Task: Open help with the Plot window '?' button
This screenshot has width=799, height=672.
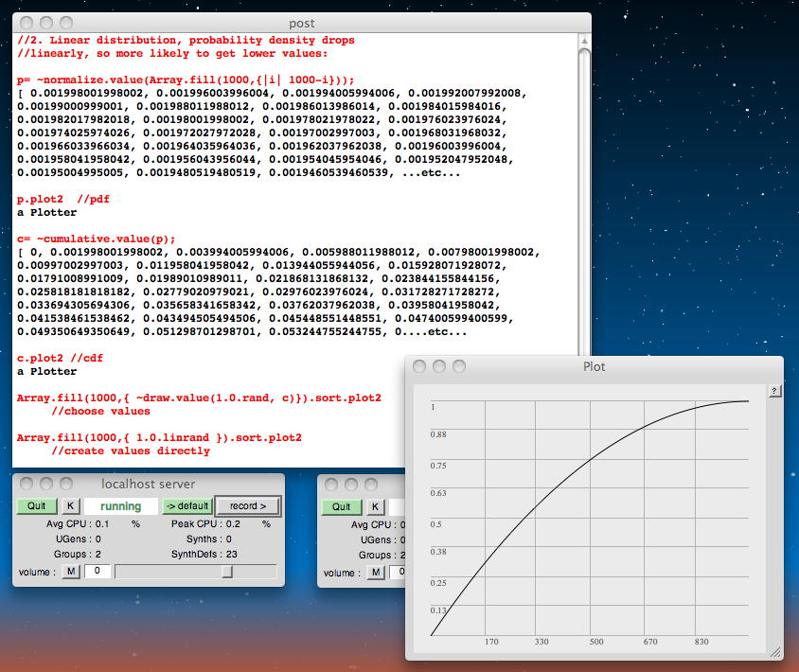Action: click(774, 391)
